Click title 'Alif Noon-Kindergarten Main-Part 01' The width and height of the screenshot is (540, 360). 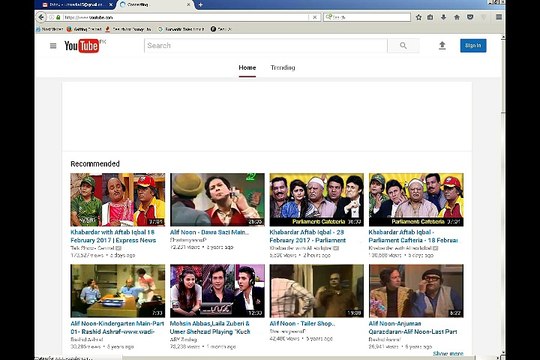(x=117, y=328)
